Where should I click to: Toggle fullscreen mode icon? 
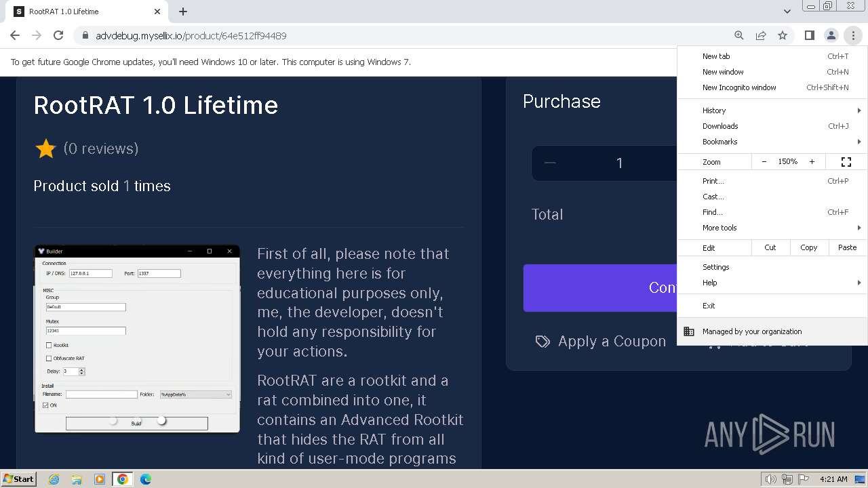coord(846,162)
